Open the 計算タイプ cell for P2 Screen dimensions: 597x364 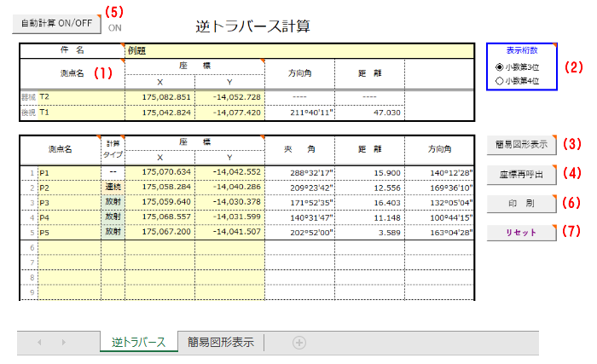tap(113, 186)
